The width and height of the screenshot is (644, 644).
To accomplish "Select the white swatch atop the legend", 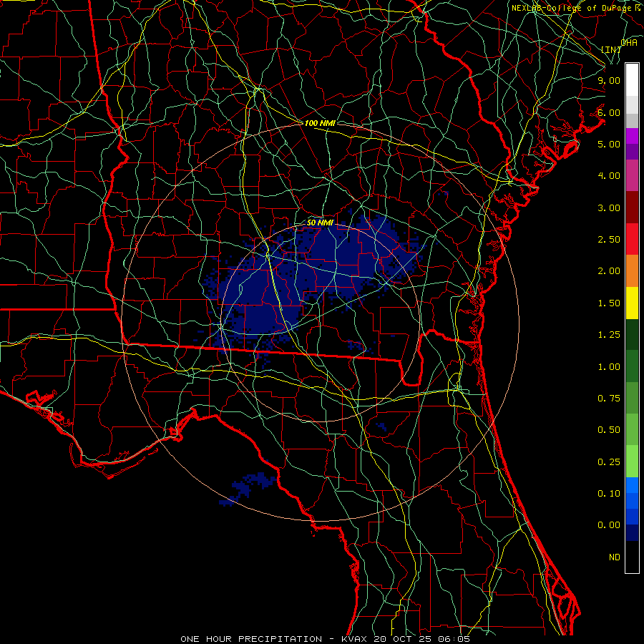I will (632, 79).
